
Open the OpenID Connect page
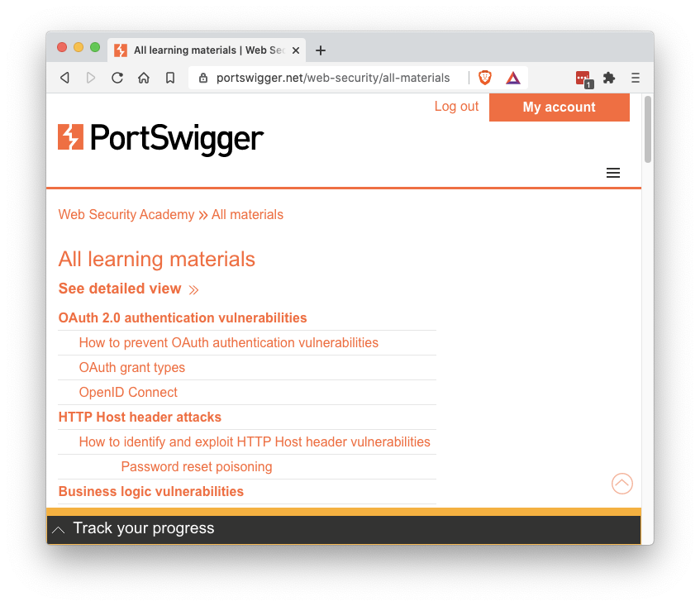click(x=128, y=392)
